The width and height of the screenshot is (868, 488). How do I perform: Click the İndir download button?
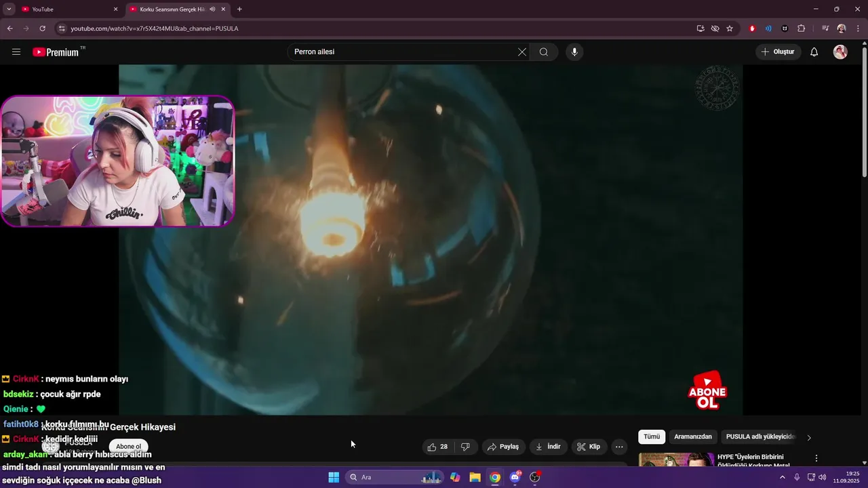pyautogui.click(x=548, y=447)
